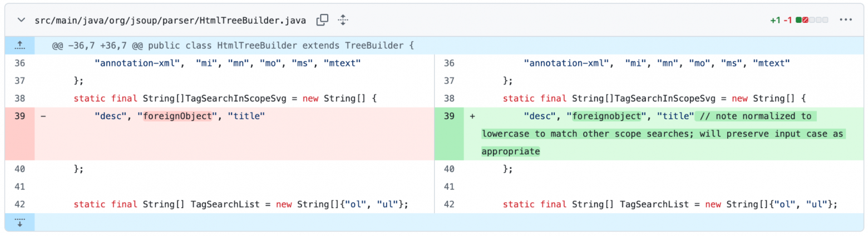Image resolution: width=868 pixels, height=236 pixels.
Task: Click the highlighted "foreignobject" in added line
Action: pyautogui.click(x=608, y=116)
